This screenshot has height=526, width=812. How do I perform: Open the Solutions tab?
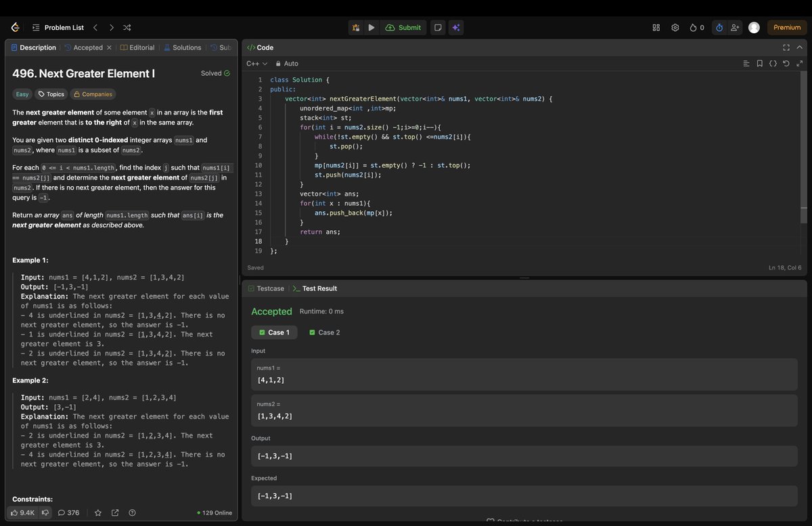coord(183,47)
